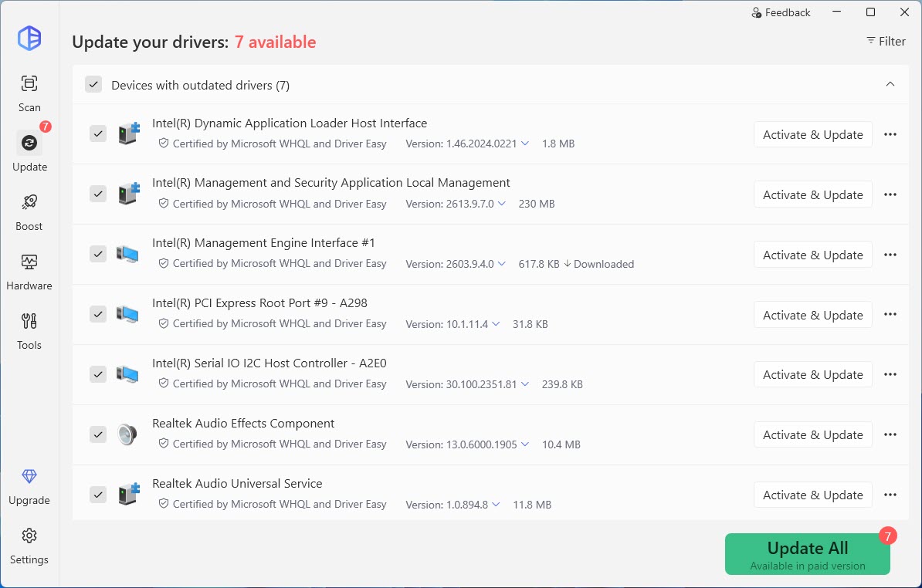Click the '10.4 MB' file size
The image size is (922, 588).
click(x=561, y=444)
